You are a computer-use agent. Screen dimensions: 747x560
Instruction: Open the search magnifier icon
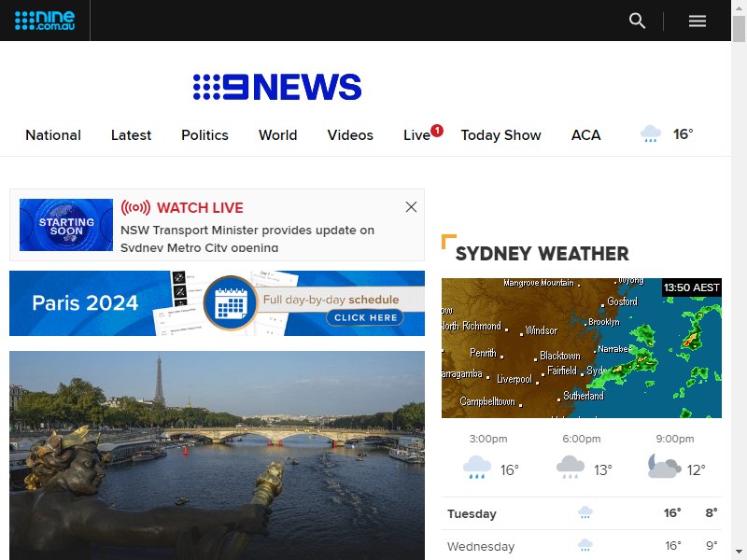pyautogui.click(x=637, y=21)
